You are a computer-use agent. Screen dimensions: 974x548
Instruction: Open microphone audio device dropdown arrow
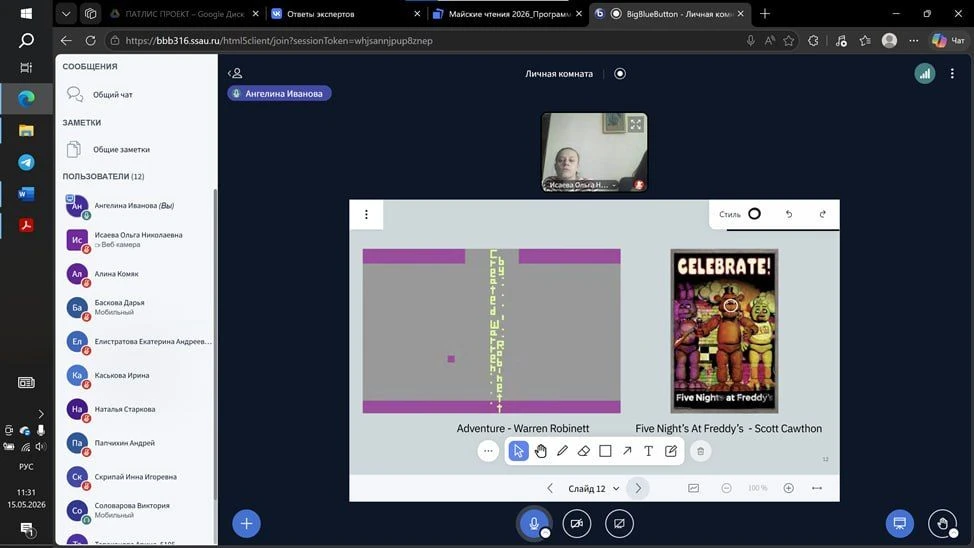tap(545, 533)
